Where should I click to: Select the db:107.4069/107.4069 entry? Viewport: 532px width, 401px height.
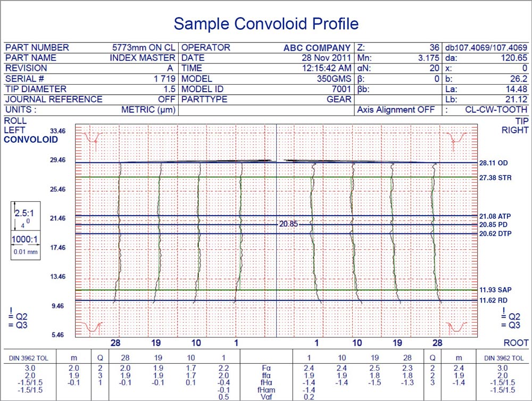[486, 47]
